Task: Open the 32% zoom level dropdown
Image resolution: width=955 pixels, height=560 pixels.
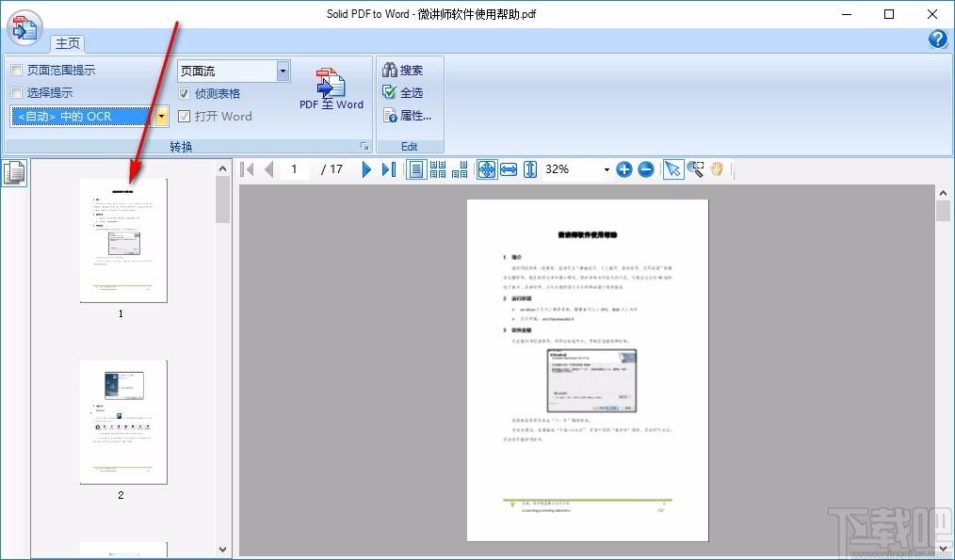Action: point(606,169)
